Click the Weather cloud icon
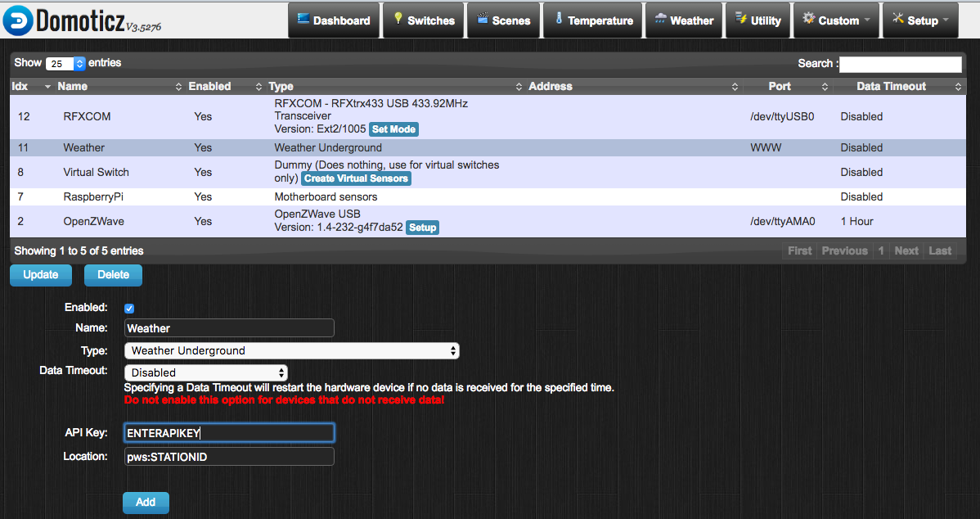Image resolution: width=980 pixels, height=519 pixels. (x=660, y=18)
